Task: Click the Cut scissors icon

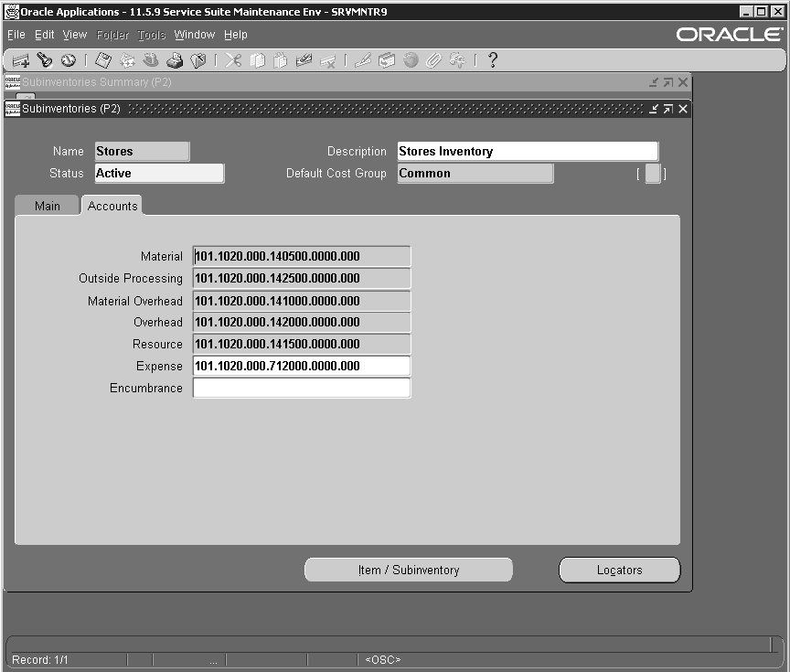Action: (233, 60)
